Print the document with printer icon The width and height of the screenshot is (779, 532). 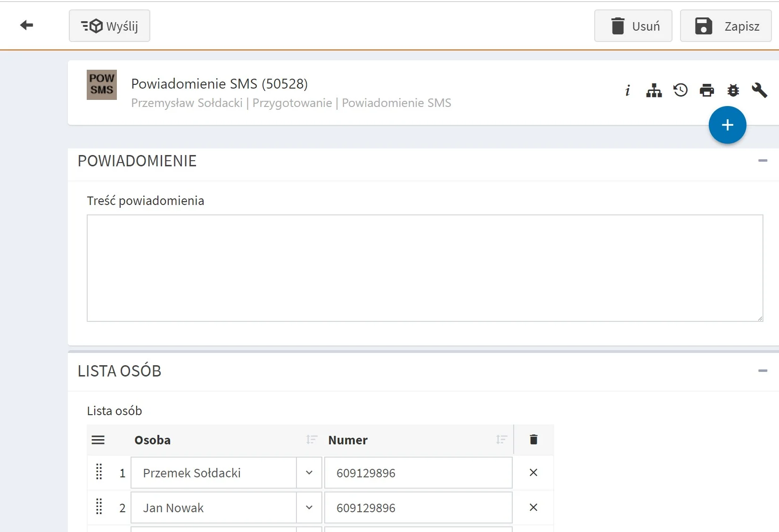[x=706, y=90]
